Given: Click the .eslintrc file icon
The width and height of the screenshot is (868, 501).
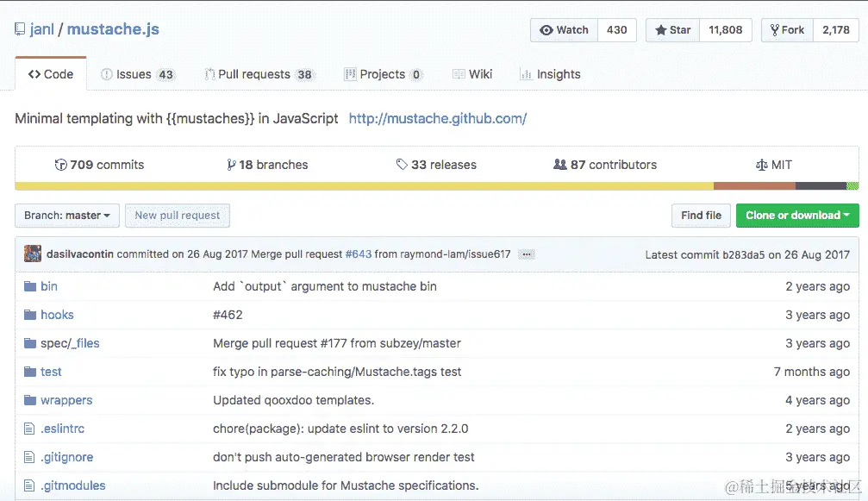Looking at the screenshot, I should (29, 429).
